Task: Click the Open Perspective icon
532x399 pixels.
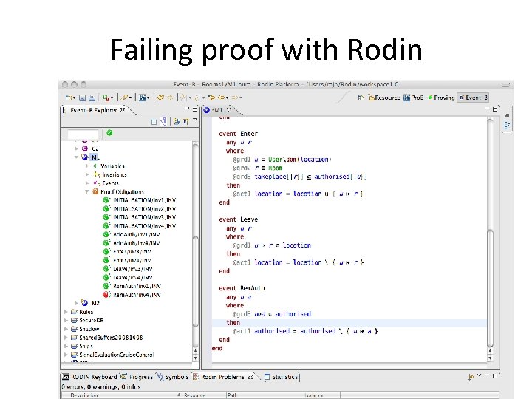Action: [x=361, y=98]
